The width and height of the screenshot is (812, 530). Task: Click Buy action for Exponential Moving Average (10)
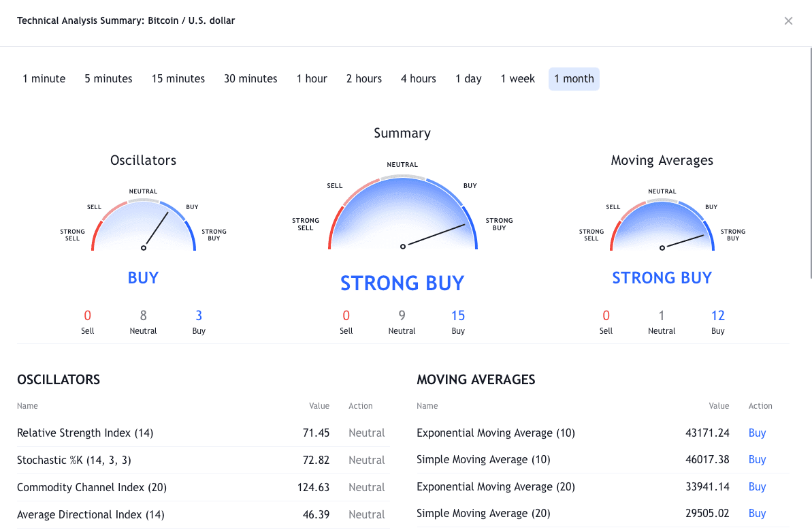[757, 433]
